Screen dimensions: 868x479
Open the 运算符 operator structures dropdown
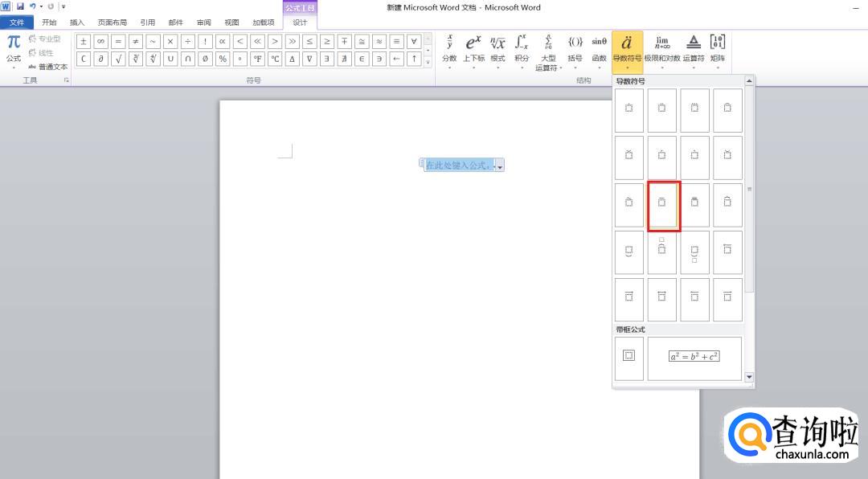click(693, 51)
